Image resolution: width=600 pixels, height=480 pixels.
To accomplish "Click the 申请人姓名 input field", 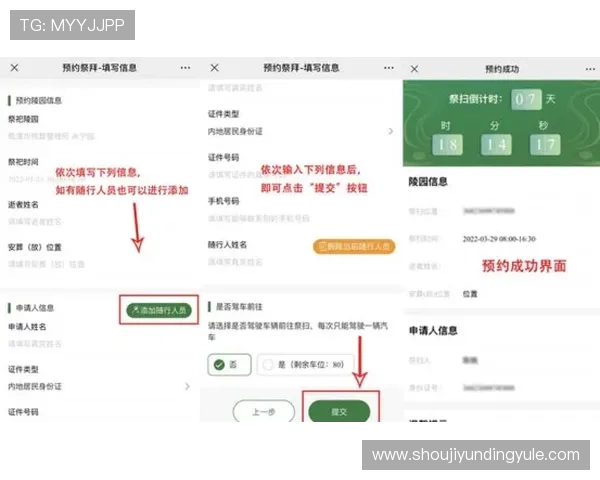I will (35, 344).
